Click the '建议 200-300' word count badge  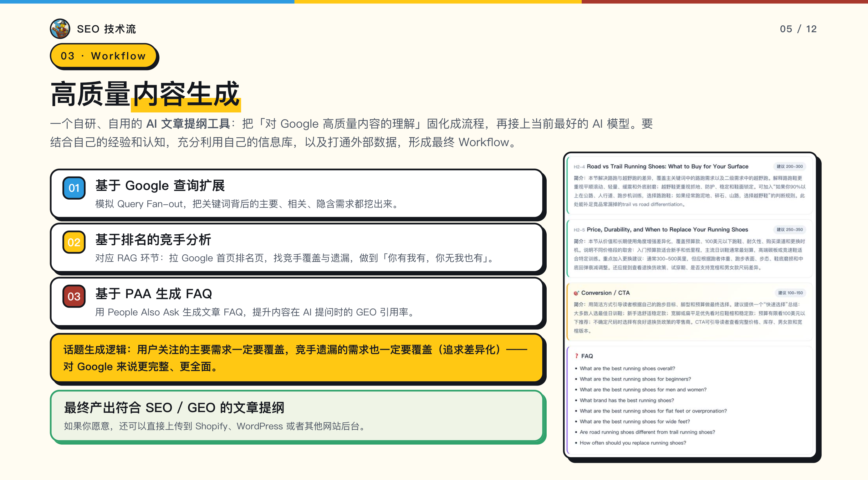click(789, 166)
